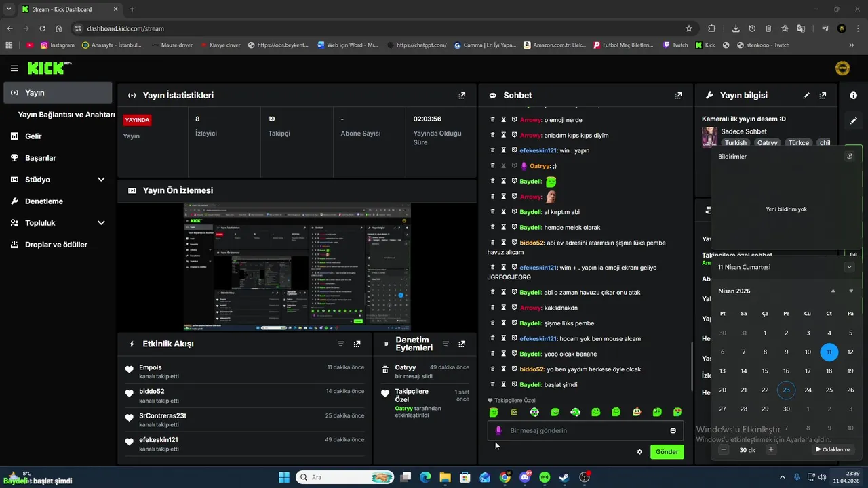Open the Twitch bookmark in bookmarks bar

[x=675, y=45]
